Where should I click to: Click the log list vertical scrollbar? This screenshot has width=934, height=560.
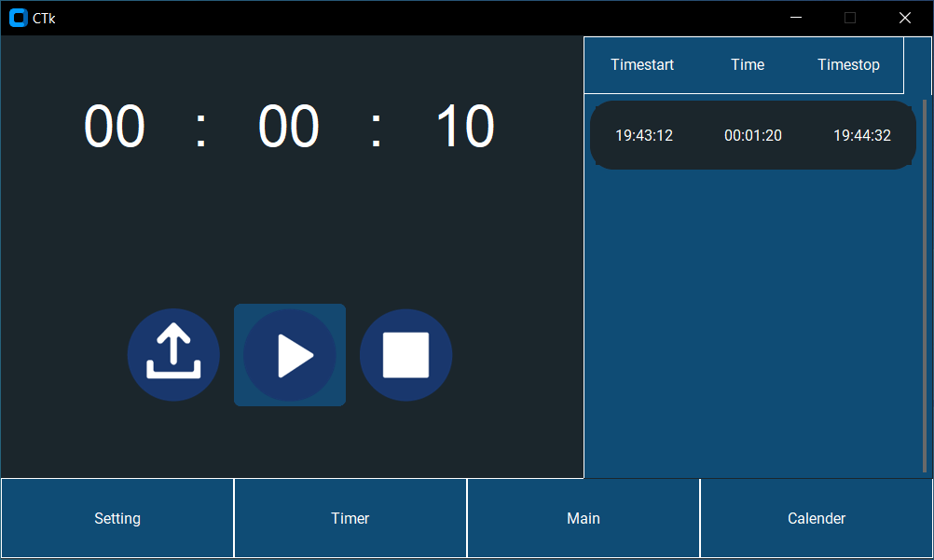coord(925,286)
